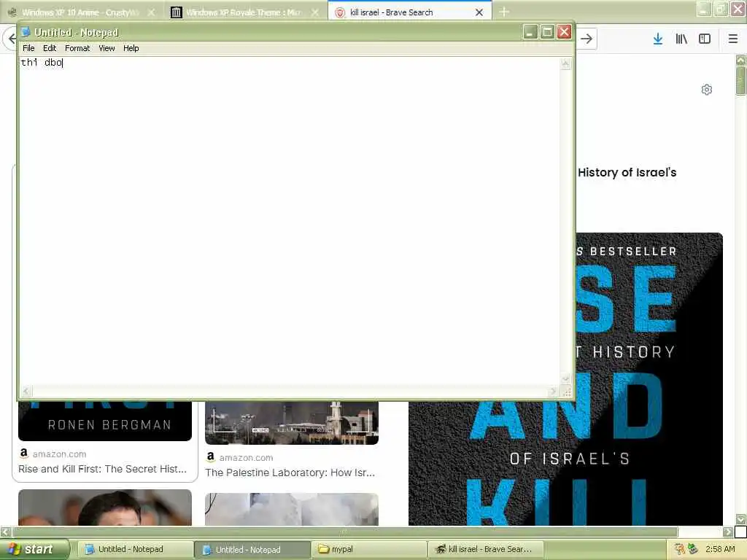747x560 pixels.
Task: Click the second system tray icon
Action: [693, 550]
